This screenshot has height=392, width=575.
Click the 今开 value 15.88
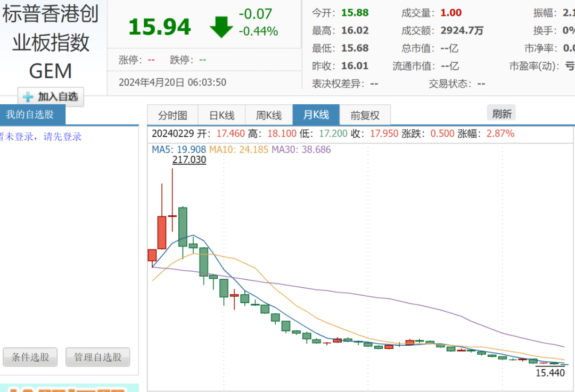pos(355,13)
